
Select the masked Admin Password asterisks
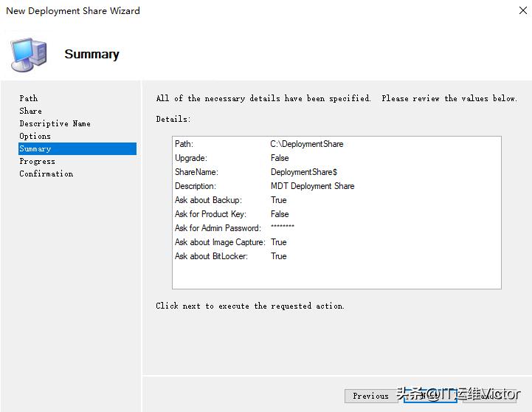283,227
